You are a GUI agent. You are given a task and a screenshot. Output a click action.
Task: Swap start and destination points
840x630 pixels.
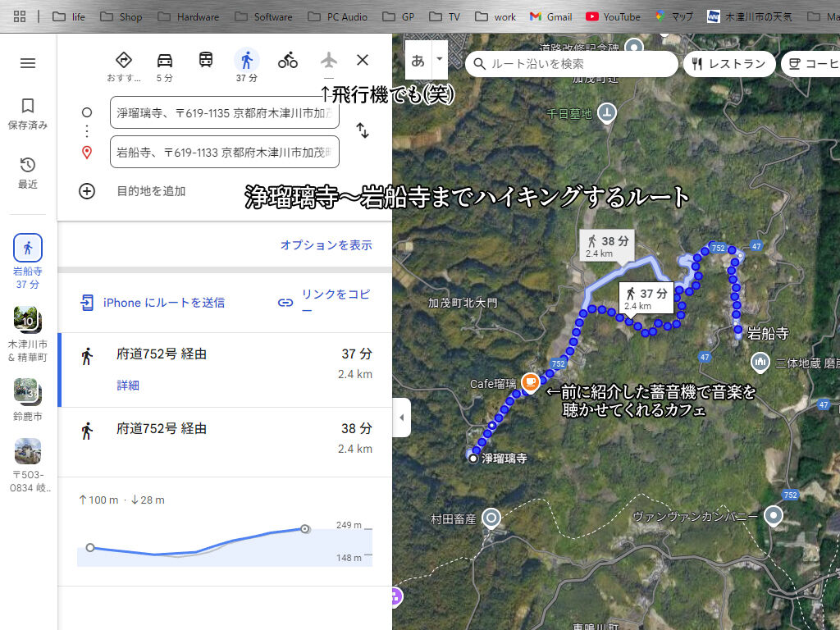362,130
